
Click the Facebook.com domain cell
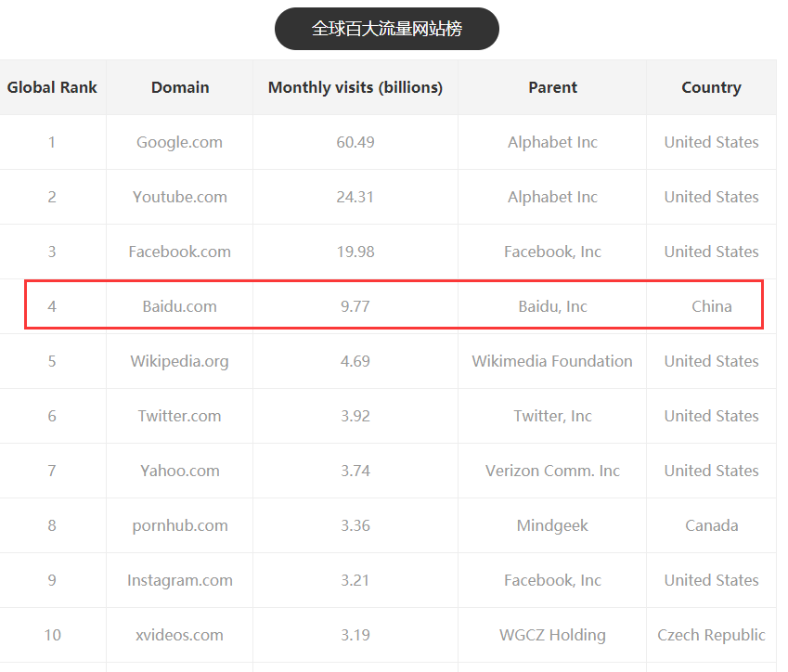180,252
